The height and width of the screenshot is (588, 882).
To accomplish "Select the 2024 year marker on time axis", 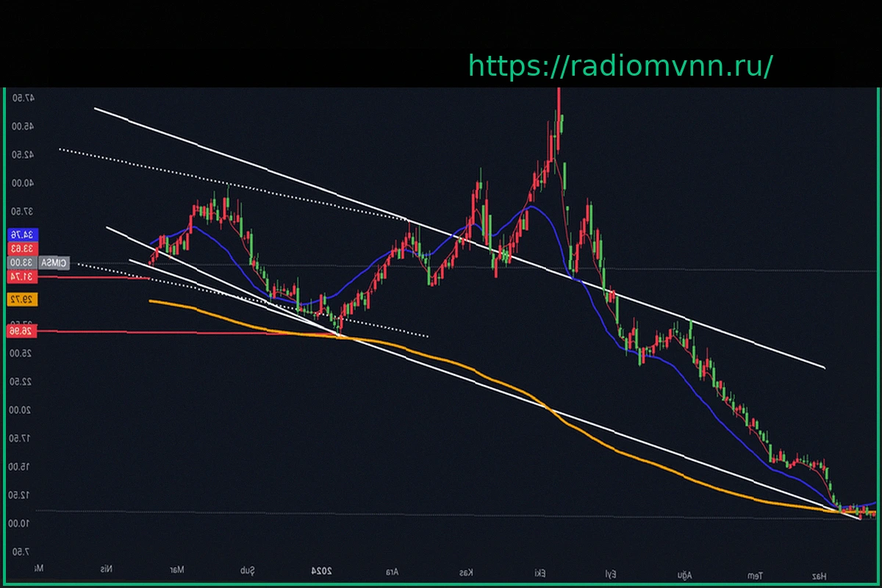I will pos(321,570).
